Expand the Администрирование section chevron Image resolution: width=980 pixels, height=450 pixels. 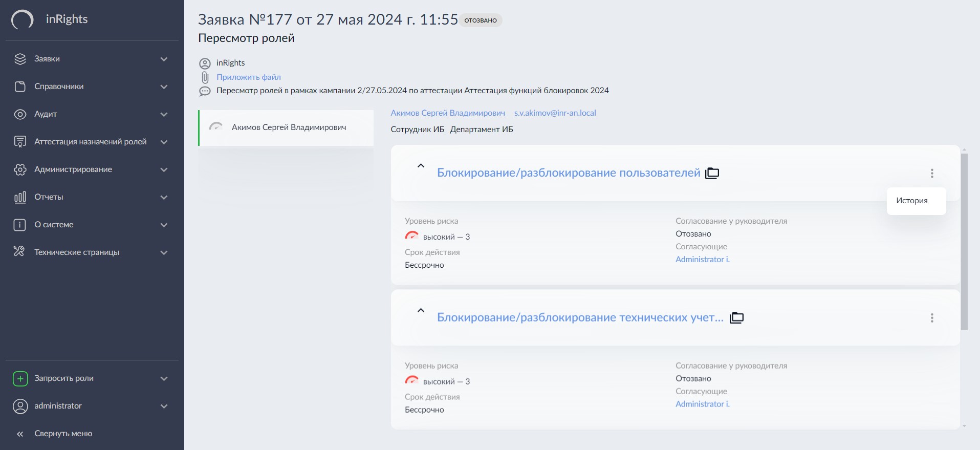coord(164,169)
